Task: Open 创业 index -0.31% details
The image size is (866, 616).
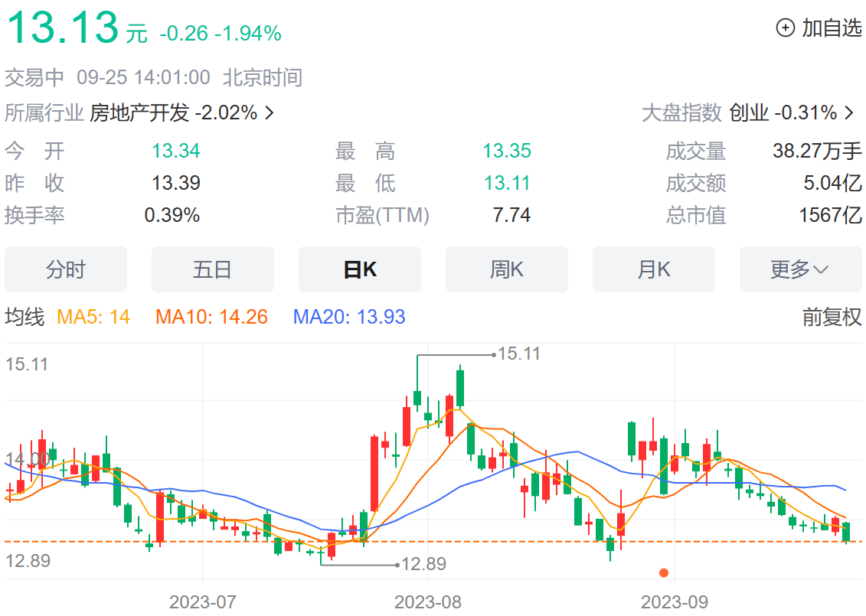Action: click(x=783, y=113)
